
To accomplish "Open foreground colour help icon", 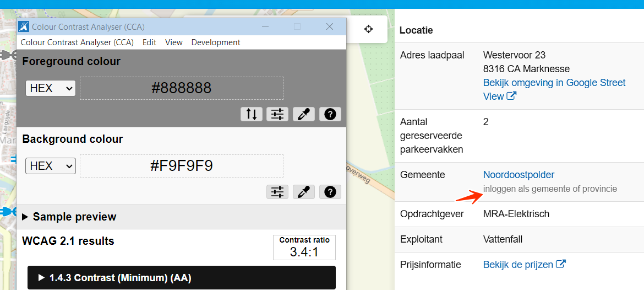I will pyautogui.click(x=330, y=114).
